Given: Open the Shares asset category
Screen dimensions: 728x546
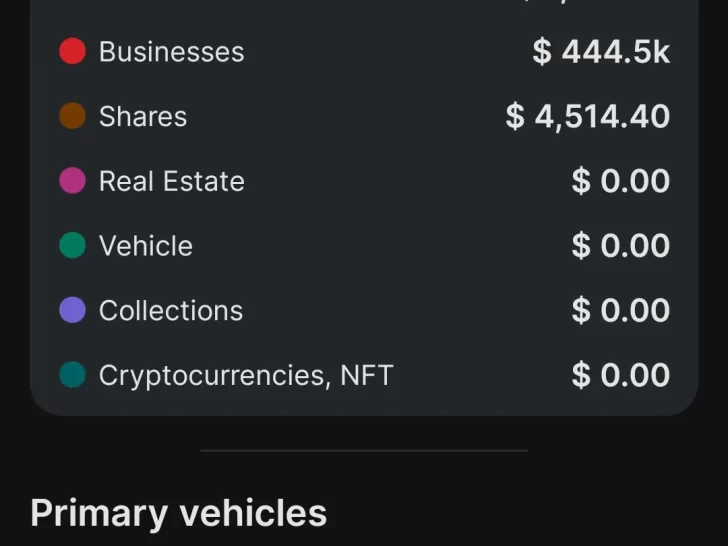Looking at the screenshot, I should [143, 117].
